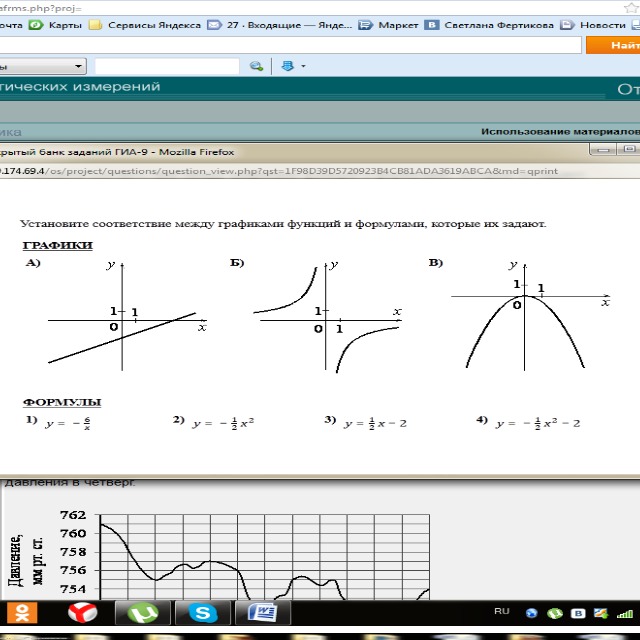Click the picture-with-green-arrow tray icon
Viewport: 640px width, 640px height.
(x=600, y=613)
